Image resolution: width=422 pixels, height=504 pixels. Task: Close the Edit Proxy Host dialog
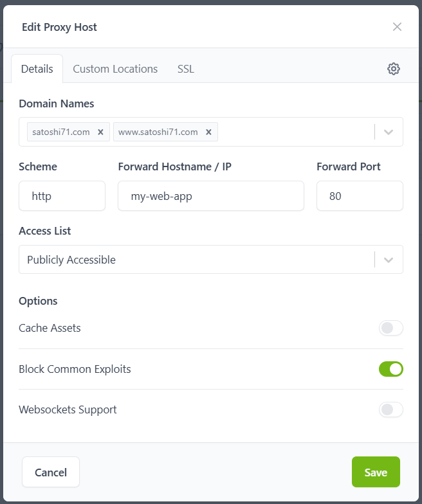397,26
